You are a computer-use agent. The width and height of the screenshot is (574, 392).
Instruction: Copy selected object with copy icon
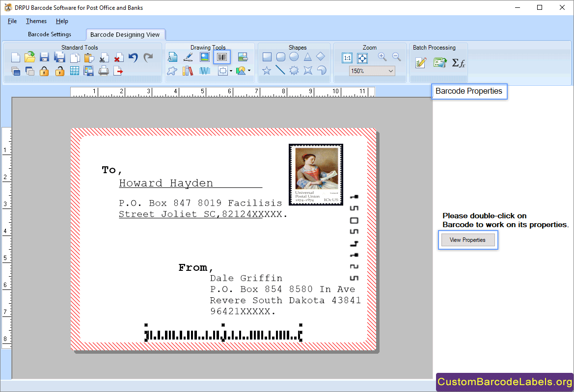pos(75,58)
